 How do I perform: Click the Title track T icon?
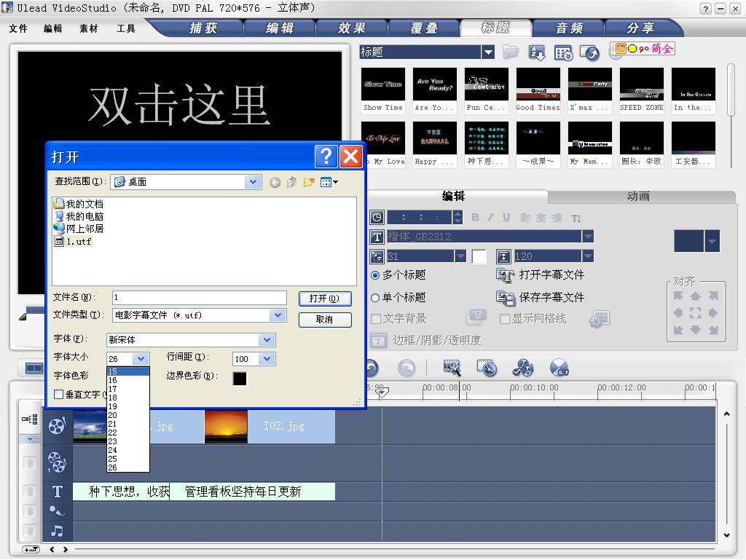point(57,492)
